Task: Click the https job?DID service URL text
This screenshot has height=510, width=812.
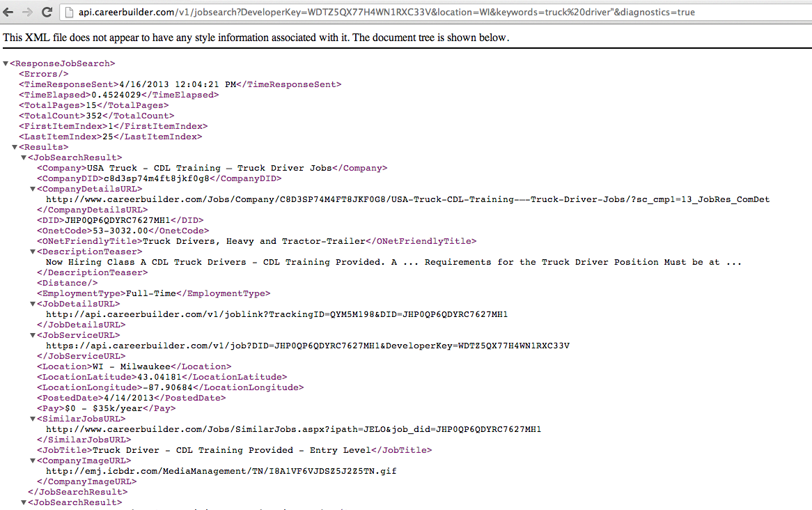Action: coord(308,346)
